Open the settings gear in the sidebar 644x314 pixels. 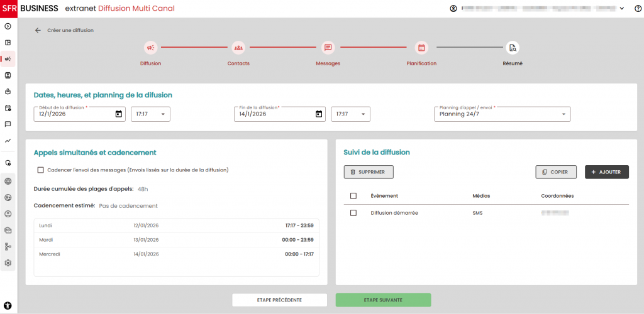coord(8,263)
